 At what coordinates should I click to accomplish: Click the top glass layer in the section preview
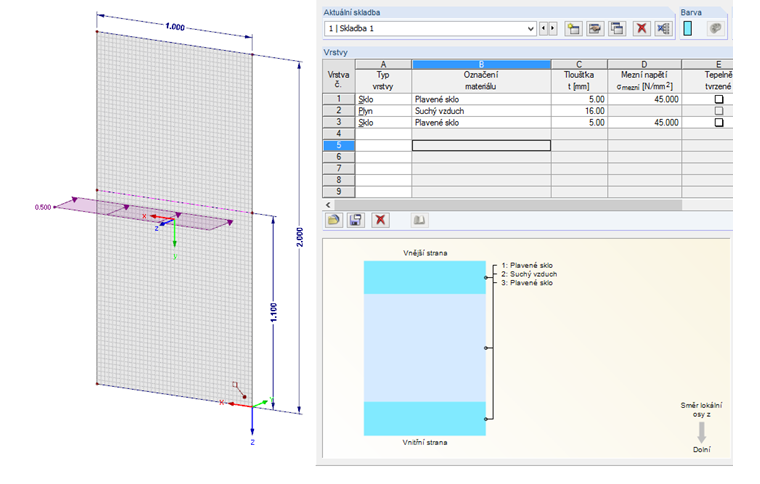425,278
